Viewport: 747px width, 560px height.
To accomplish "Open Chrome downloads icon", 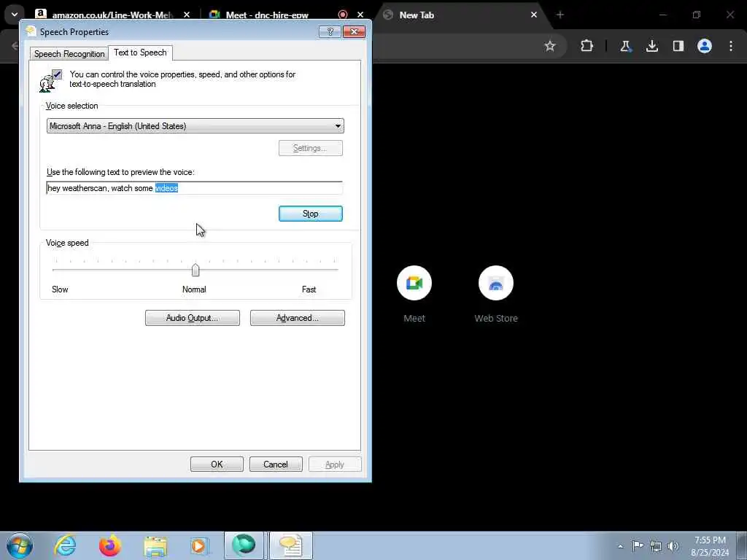I will coord(652,46).
